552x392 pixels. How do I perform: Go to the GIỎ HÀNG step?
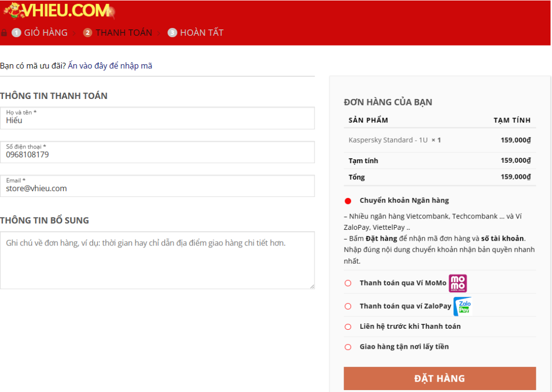pos(46,33)
